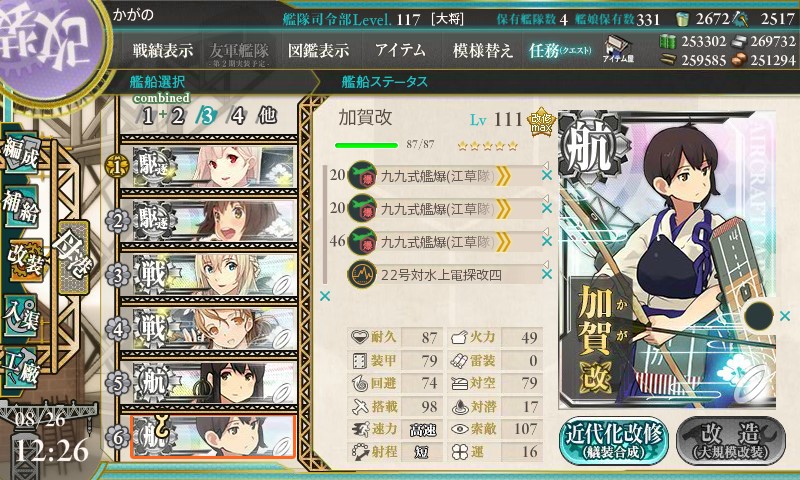
Task: Click the 母港 home port badge
Action: tap(74, 257)
